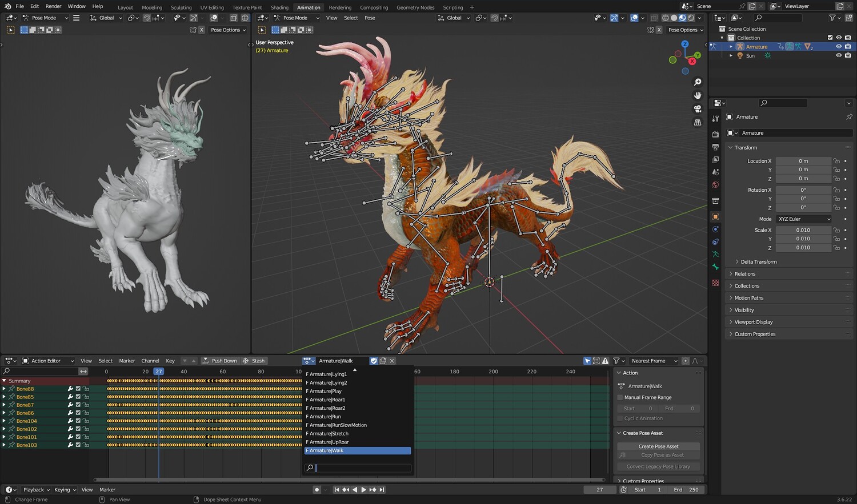Open the XYZ Euler rotation mode dropdown

804,219
